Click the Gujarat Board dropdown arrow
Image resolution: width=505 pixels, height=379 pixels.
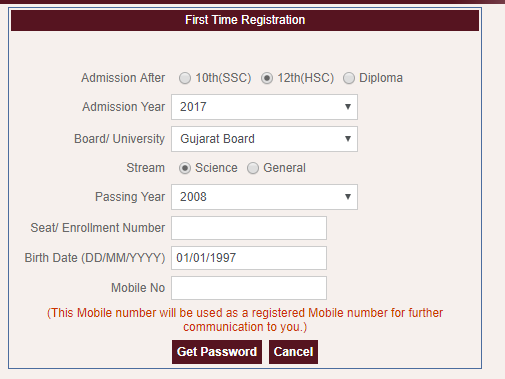coord(348,139)
